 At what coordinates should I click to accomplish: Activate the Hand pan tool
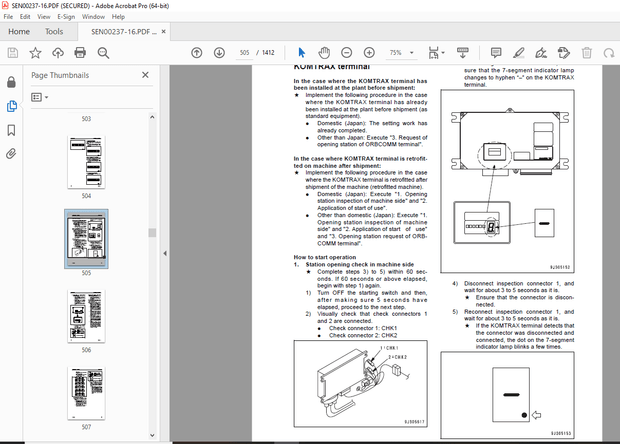[x=324, y=53]
